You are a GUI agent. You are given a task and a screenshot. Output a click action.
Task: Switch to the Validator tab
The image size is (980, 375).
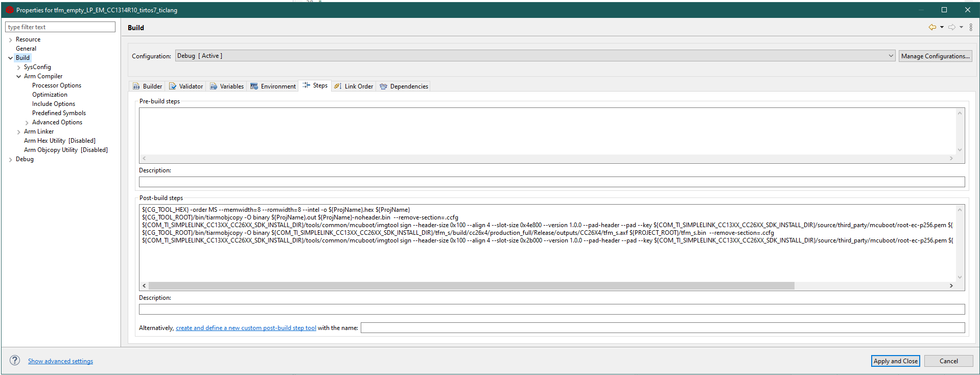click(186, 86)
